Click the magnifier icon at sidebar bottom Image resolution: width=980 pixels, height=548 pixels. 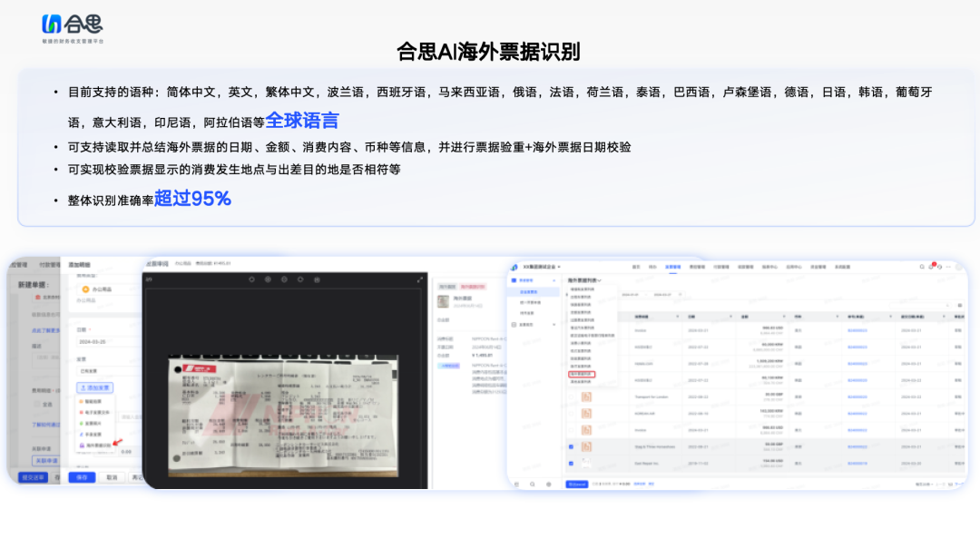coord(532,484)
